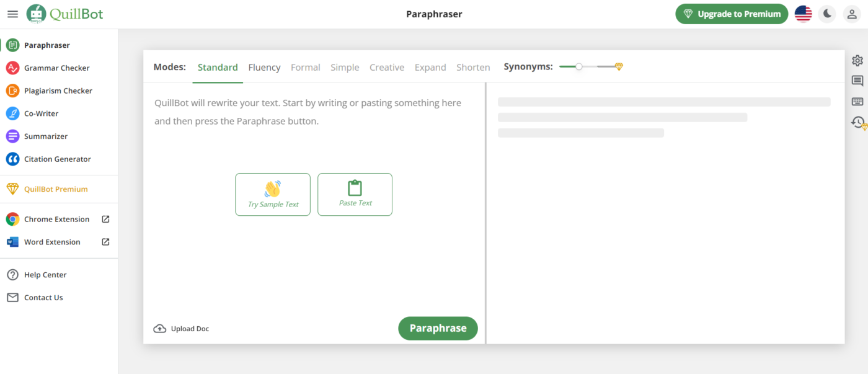868x374 pixels.
Task: Click the green Paraphrase button
Action: 438,329
